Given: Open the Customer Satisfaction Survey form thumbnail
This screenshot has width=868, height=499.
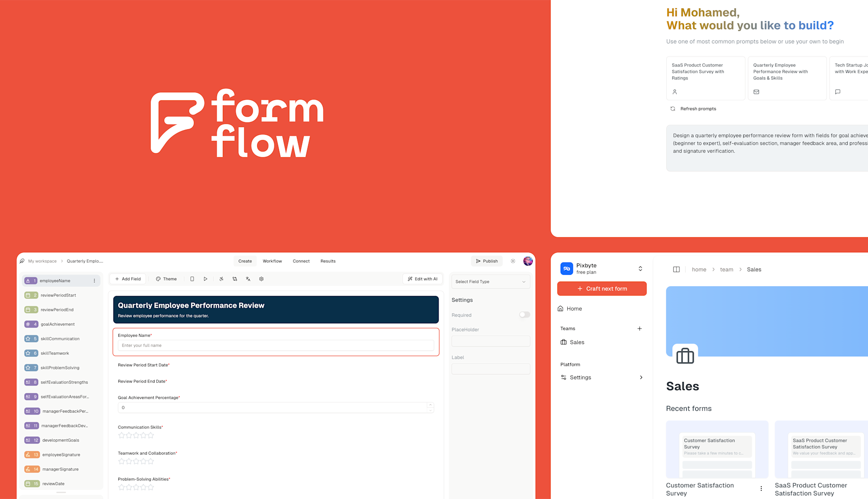Looking at the screenshot, I should [x=717, y=449].
